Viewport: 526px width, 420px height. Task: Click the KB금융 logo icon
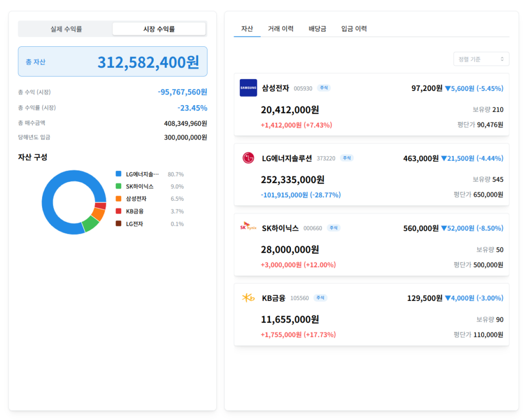click(248, 298)
